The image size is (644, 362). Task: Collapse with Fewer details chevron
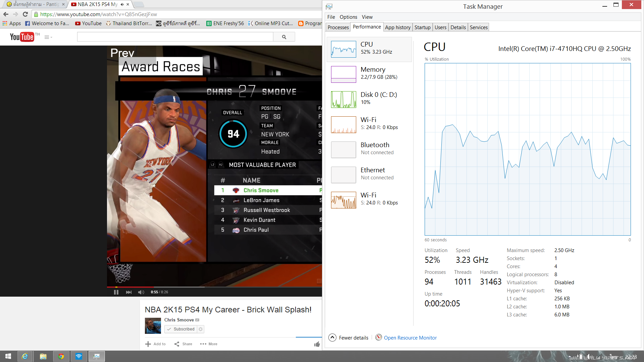coord(332,338)
